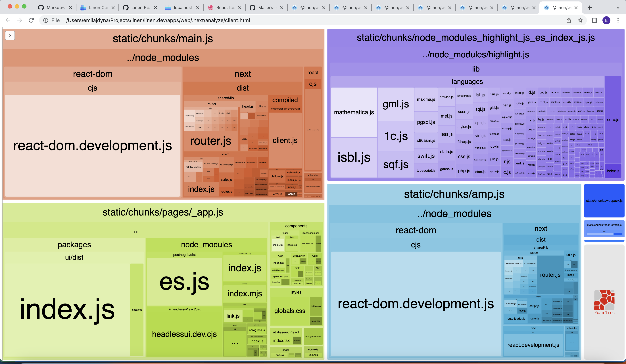Expand the sidebar with the chevron button
Viewport: 626px width, 364px height.
pos(10,35)
